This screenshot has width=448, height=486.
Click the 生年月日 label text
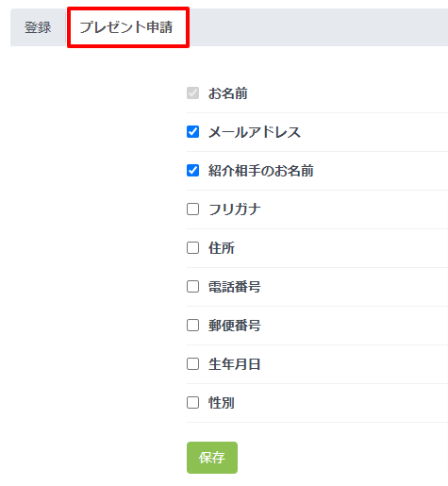point(235,364)
